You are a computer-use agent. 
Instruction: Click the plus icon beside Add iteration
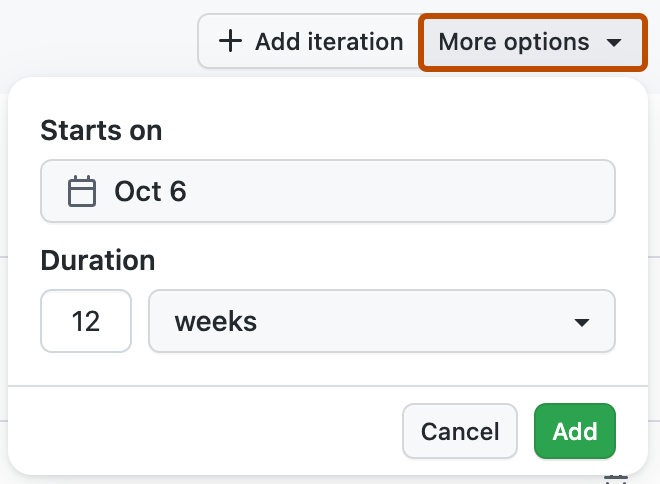point(230,42)
